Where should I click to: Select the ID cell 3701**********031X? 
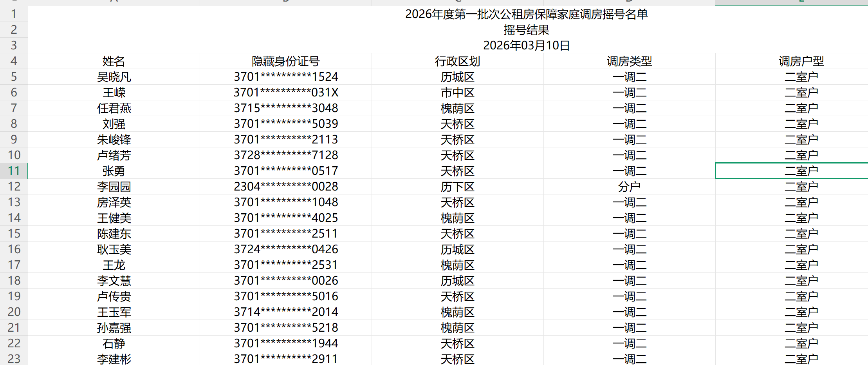(285, 93)
